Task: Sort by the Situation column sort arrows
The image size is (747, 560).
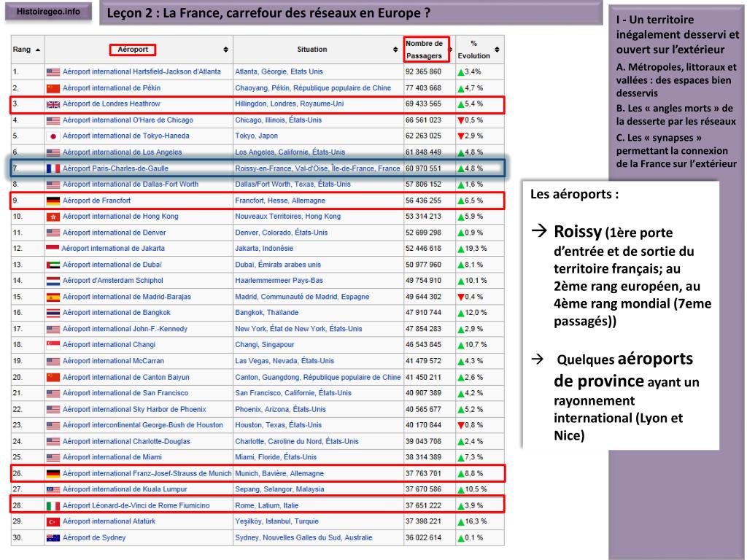Action: click(395, 50)
